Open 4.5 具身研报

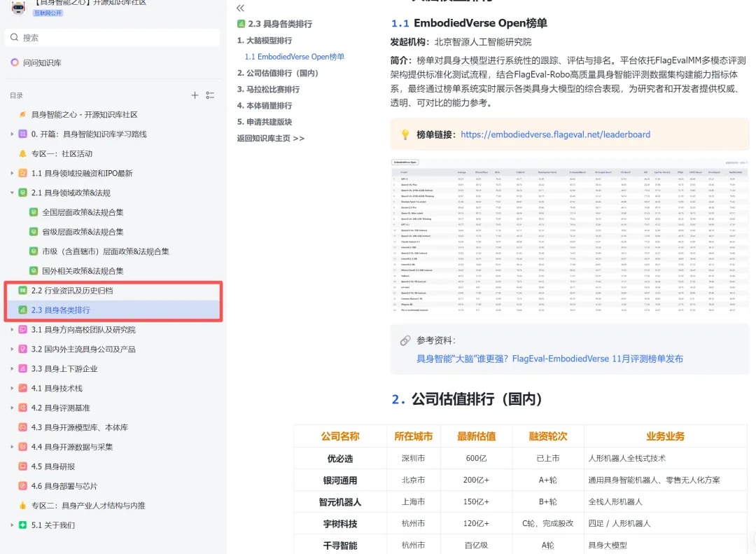click(x=53, y=466)
